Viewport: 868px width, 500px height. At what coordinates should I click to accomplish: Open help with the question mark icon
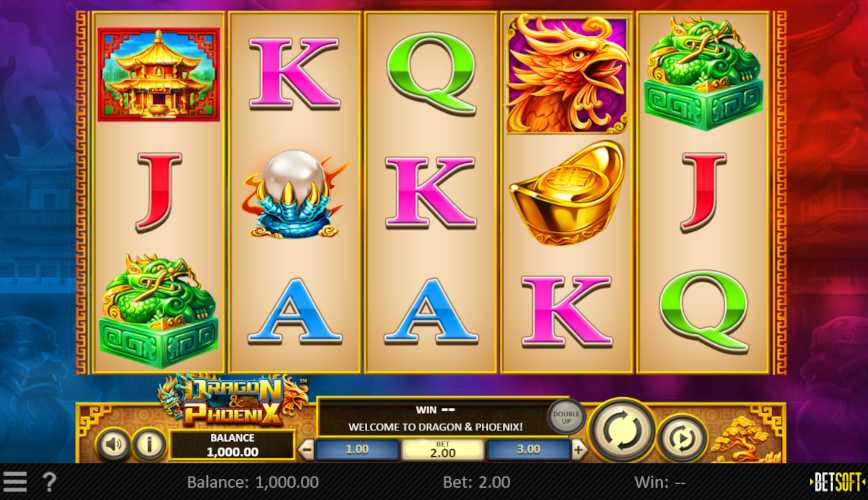point(49,482)
